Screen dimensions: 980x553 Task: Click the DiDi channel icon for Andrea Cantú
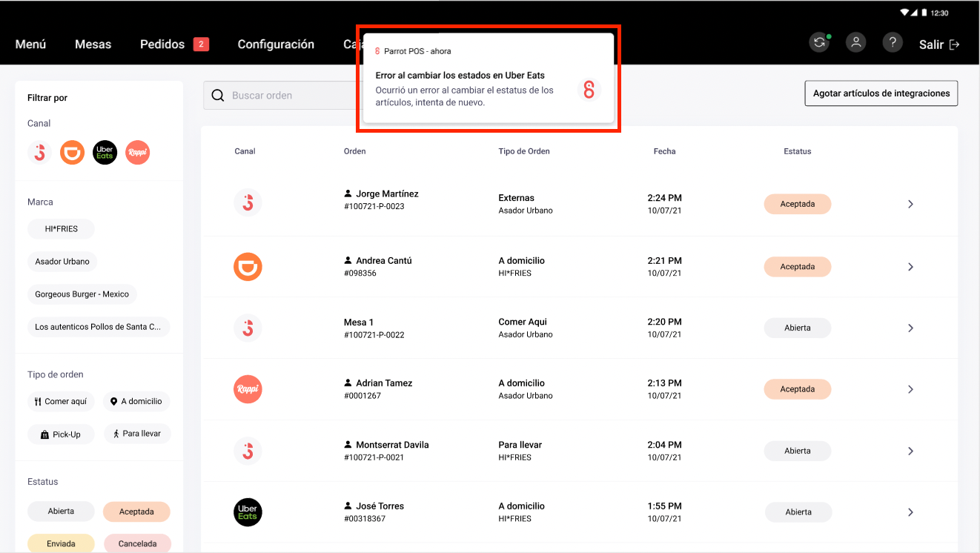[x=248, y=267]
